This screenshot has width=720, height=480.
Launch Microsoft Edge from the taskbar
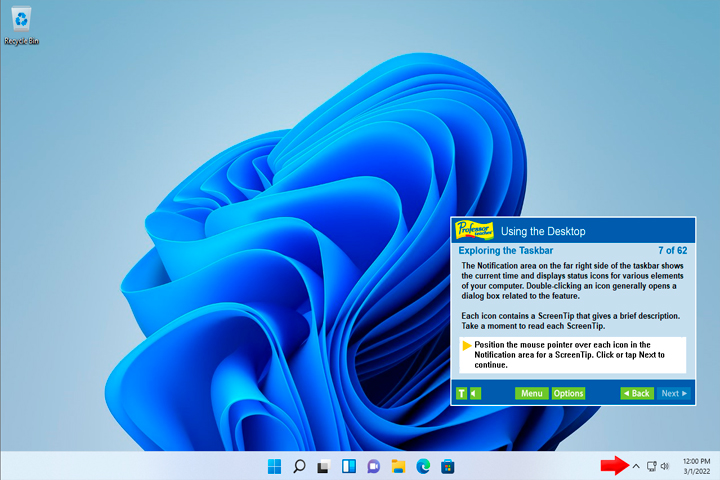coord(423,466)
